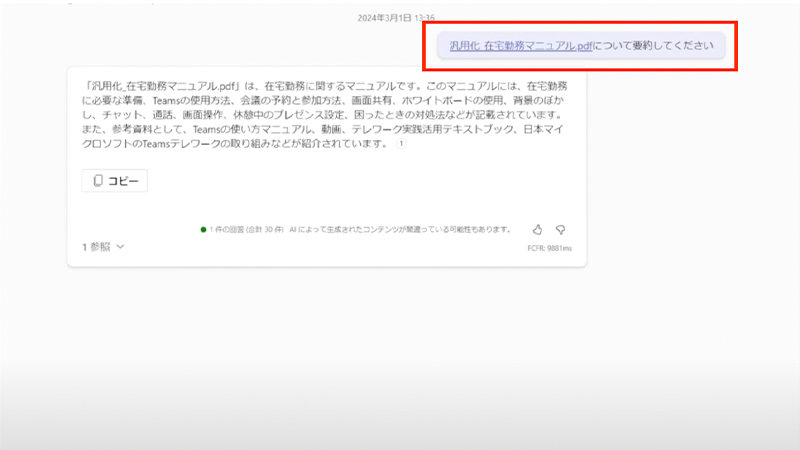Click the FCFR: 9881ms latency text
The height and width of the screenshot is (450, 800).
(548, 249)
